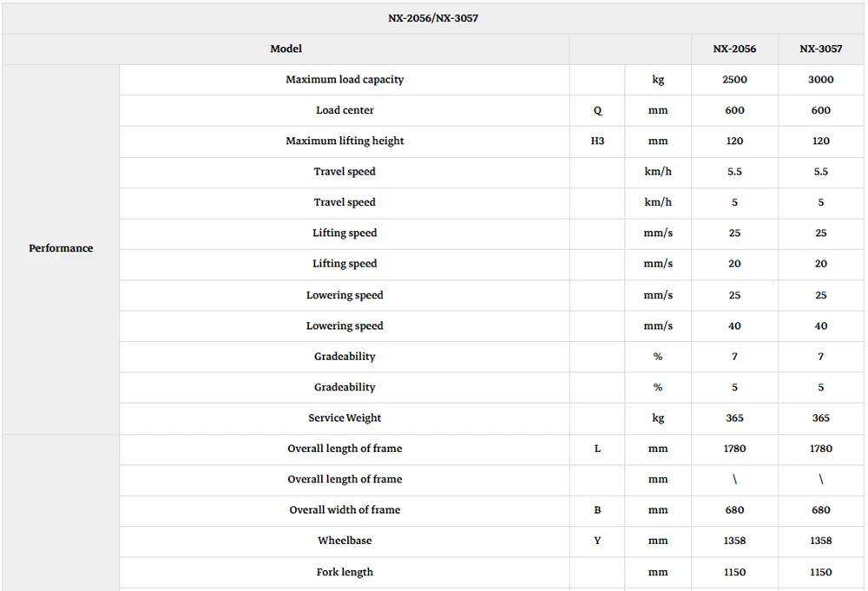868x591 pixels.
Task: Click the Wheelbase row label
Action: click(345, 541)
